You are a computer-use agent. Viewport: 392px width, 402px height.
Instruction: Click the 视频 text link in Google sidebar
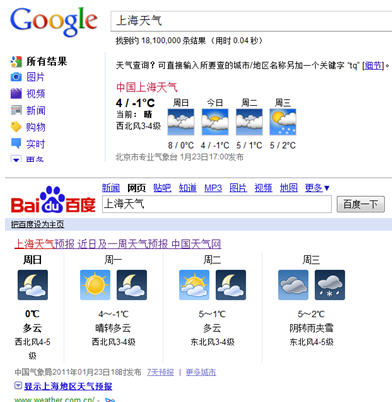(x=36, y=94)
